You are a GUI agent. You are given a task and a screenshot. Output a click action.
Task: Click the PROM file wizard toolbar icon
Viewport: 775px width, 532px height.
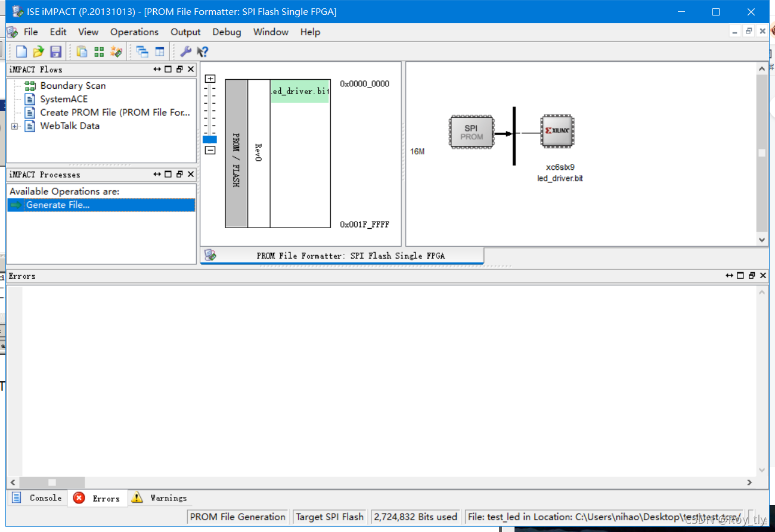(116, 52)
